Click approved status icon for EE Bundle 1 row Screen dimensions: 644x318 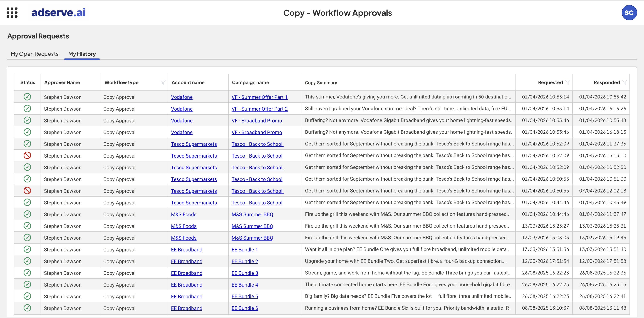tap(27, 249)
